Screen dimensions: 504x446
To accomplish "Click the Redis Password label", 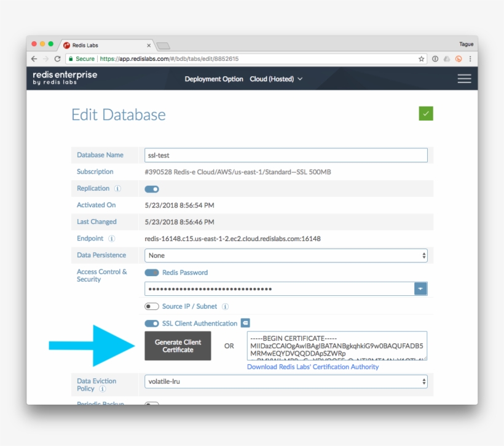I will [x=185, y=273].
